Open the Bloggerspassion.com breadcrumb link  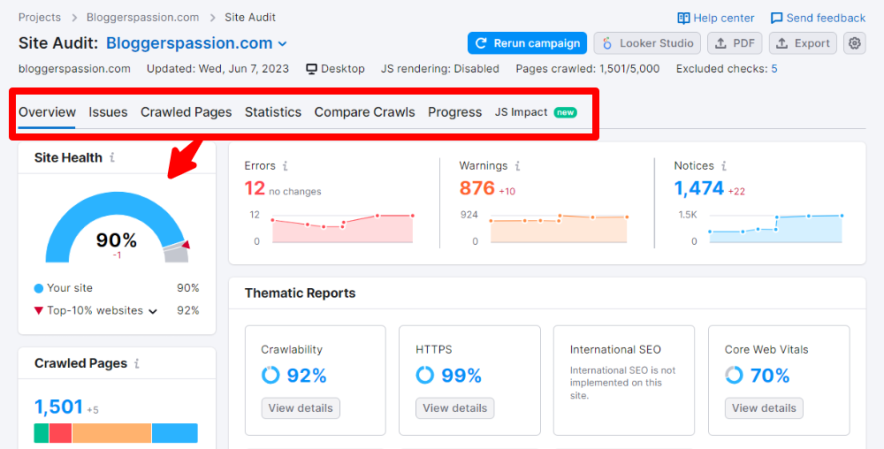click(x=143, y=17)
